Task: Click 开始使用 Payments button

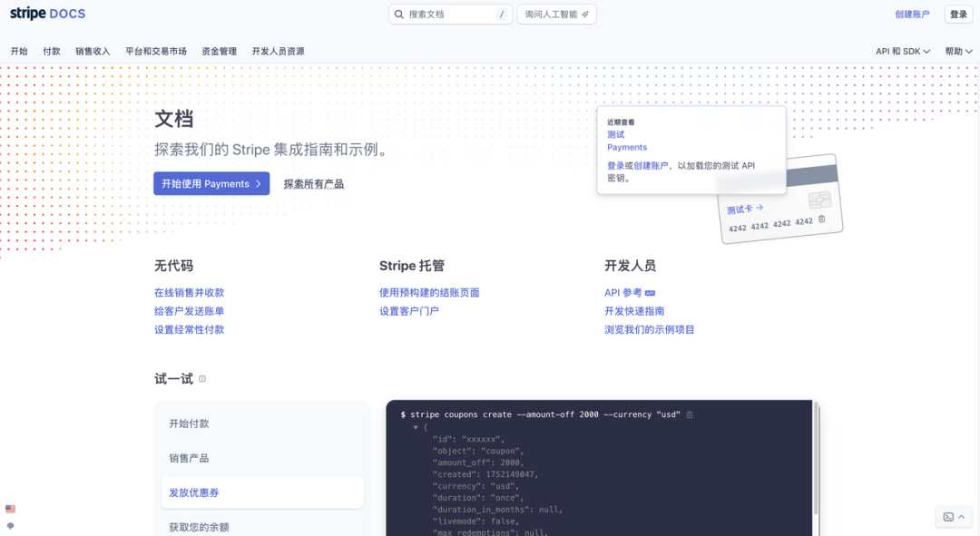Action: pos(211,184)
